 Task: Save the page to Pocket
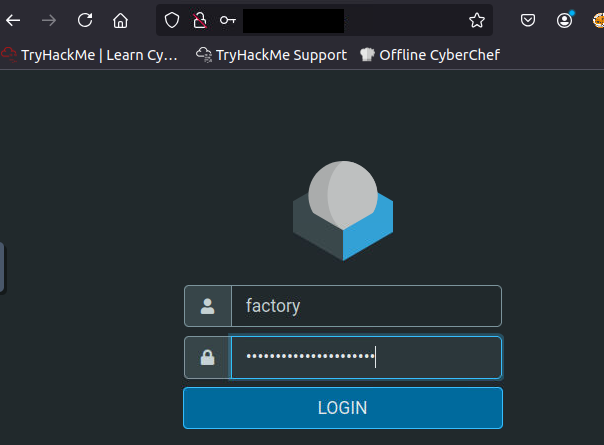[x=529, y=20]
